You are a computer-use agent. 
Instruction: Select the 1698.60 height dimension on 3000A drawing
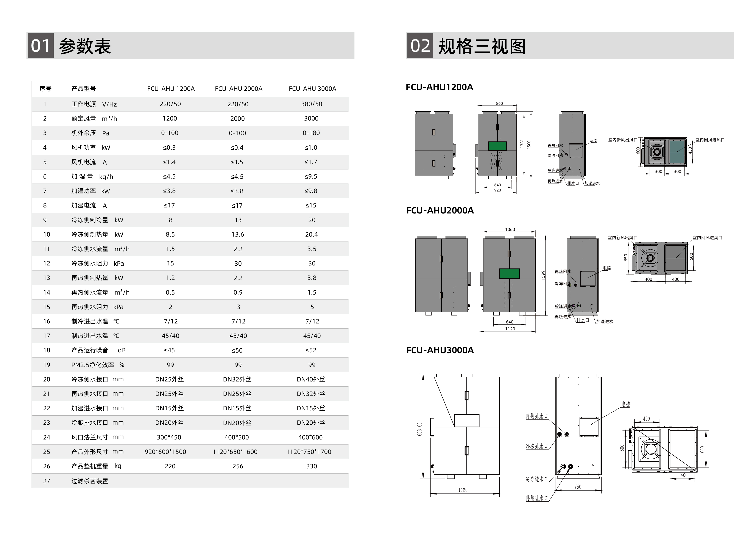coord(419,430)
